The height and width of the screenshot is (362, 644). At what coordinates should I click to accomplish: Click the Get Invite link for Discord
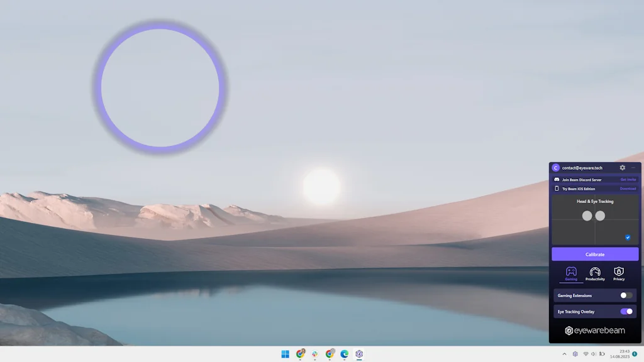628,180
